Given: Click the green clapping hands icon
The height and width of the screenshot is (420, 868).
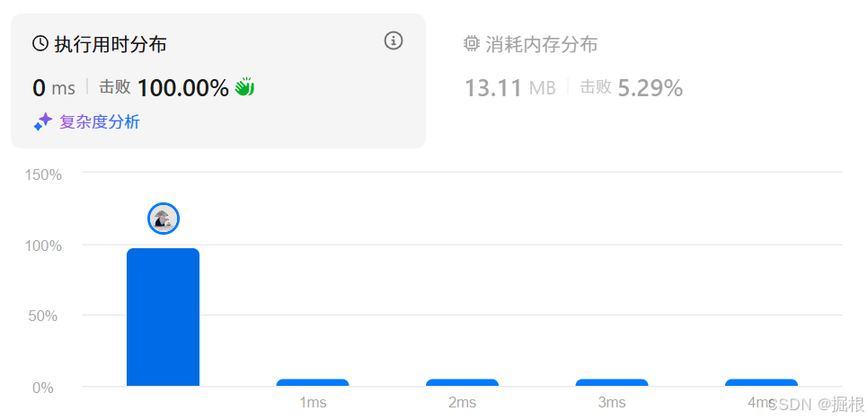Looking at the screenshot, I should click(244, 87).
